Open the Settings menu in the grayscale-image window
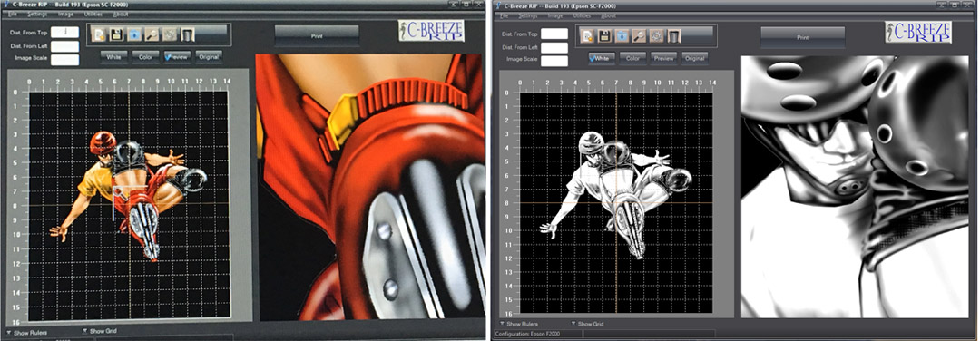The image size is (980, 341). tap(528, 15)
